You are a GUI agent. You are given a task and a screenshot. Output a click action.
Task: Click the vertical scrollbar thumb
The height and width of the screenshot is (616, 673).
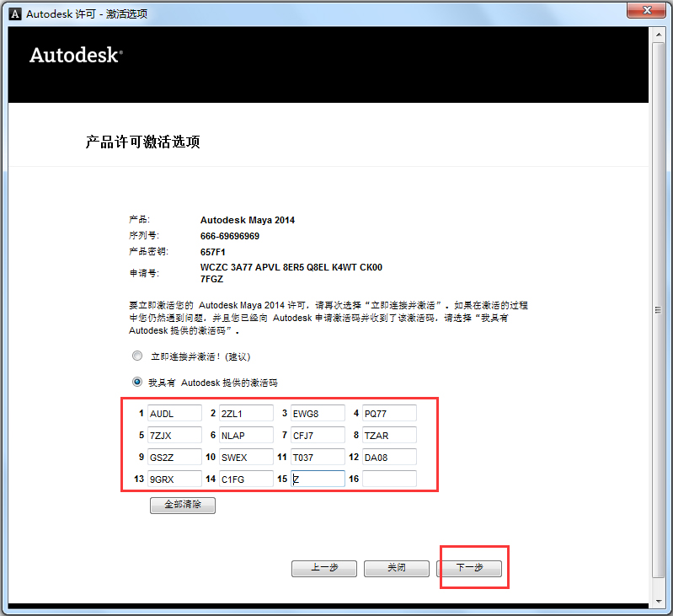click(x=659, y=309)
